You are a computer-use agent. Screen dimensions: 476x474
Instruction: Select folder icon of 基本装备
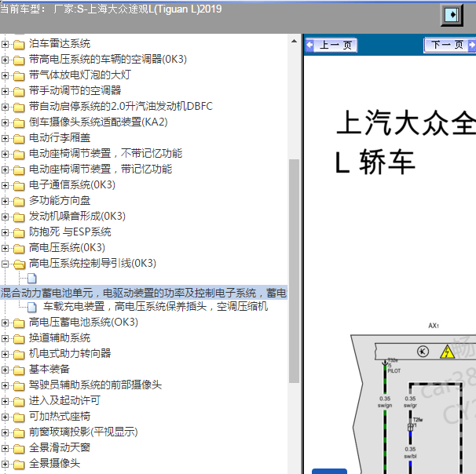pyautogui.click(x=19, y=370)
